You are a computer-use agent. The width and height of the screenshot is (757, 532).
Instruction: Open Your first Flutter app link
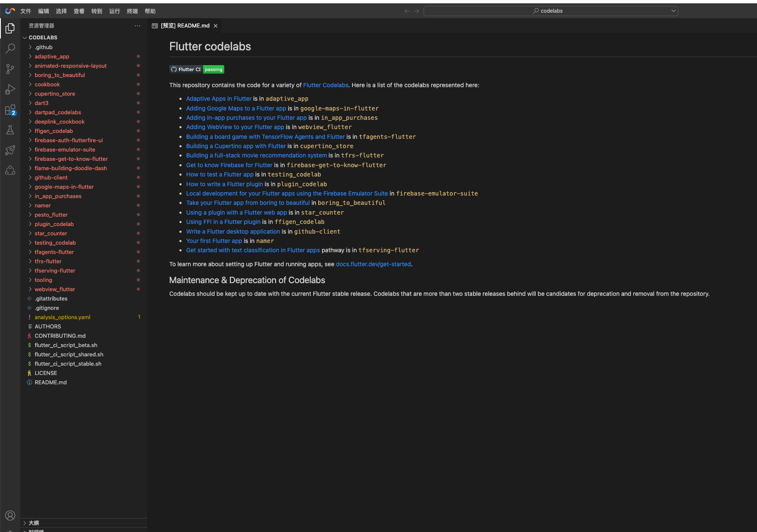(214, 241)
